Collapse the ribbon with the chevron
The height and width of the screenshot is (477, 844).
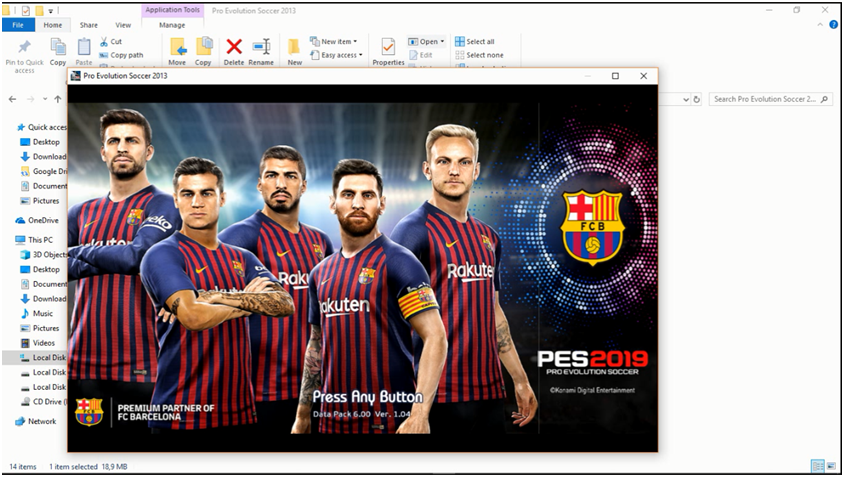tap(820, 25)
